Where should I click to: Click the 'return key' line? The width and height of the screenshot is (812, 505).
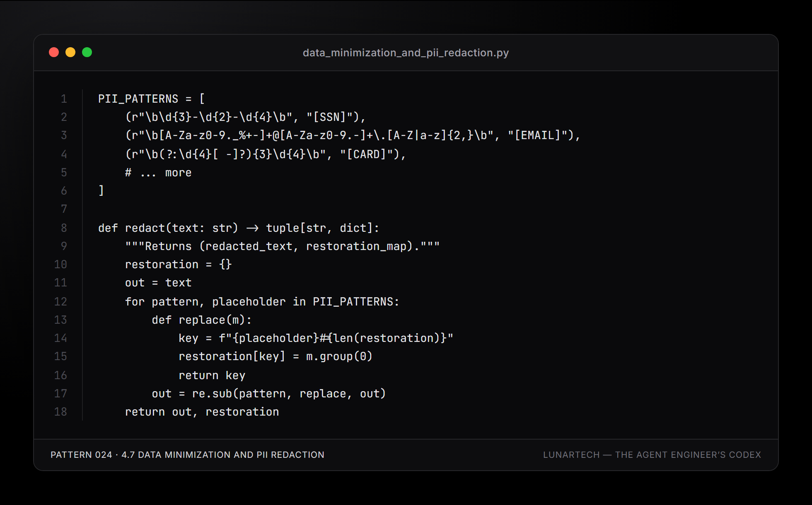[x=212, y=375]
